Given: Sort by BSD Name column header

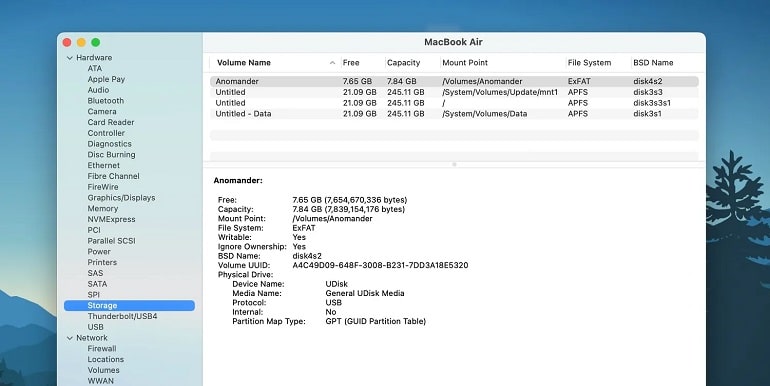Looking at the screenshot, I should point(653,63).
